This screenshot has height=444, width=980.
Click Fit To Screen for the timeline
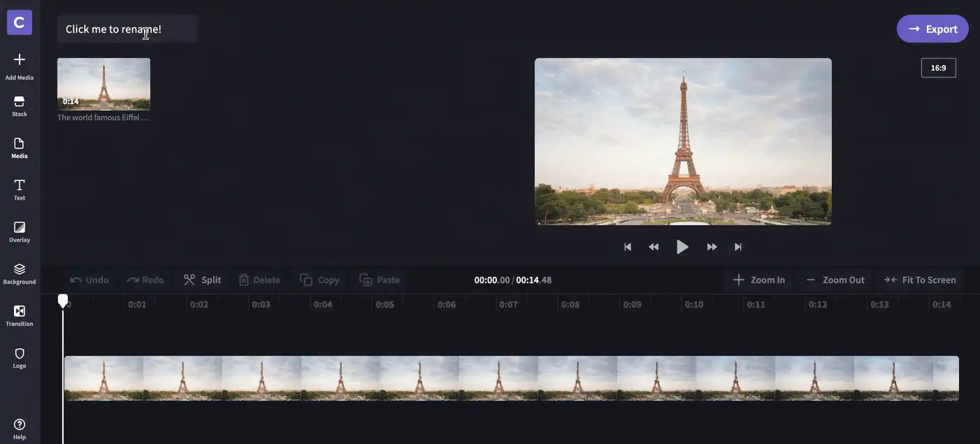click(x=920, y=280)
